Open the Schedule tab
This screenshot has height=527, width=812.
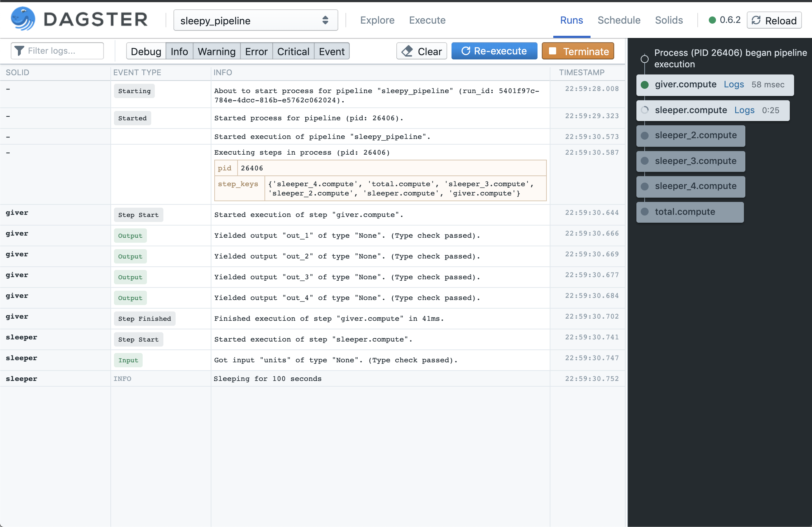click(619, 20)
